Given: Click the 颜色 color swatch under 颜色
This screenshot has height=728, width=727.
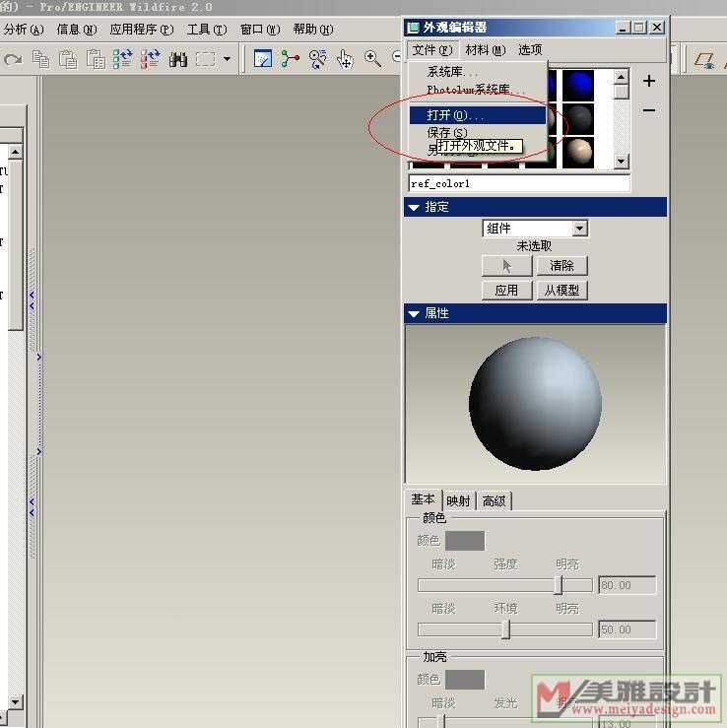Looking at the screenshot, I should pos(465,541).
